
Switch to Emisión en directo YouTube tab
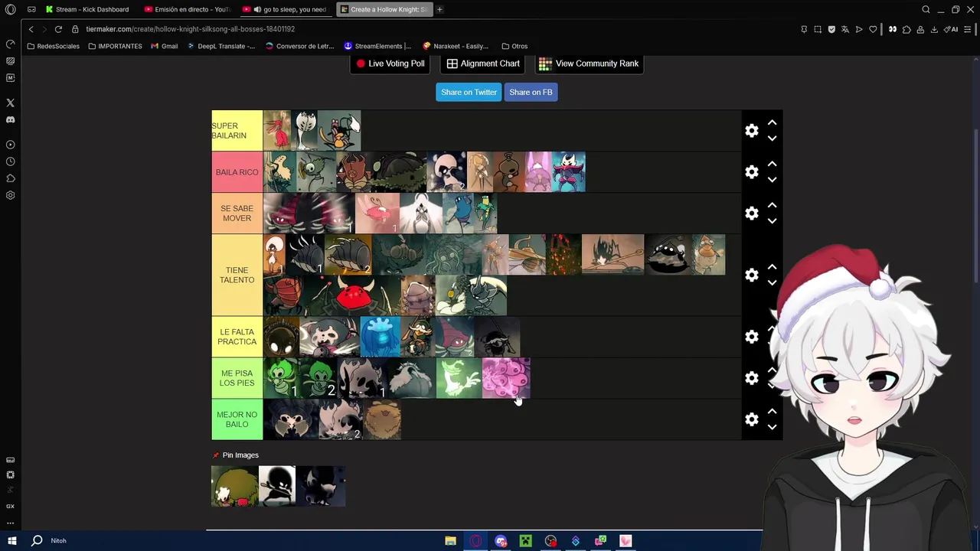187,9
